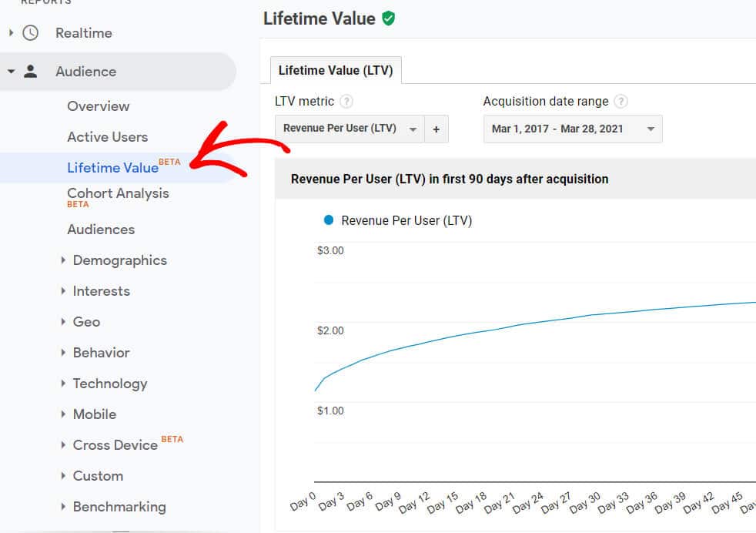Viewport: 756px width, 533px height.
Task: Open the Acquisition date range help icon
Action: click(621, 102)
